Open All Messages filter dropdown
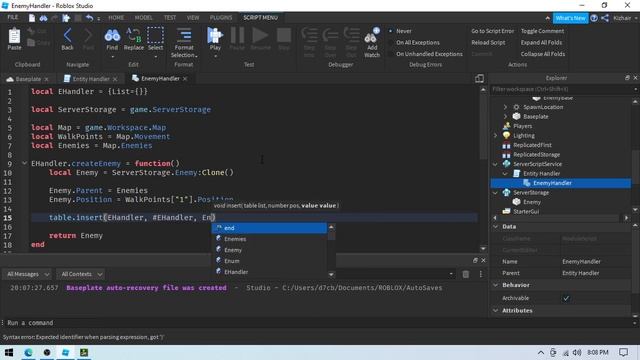Screen dimensions: 640x360 tap(28, 274)
